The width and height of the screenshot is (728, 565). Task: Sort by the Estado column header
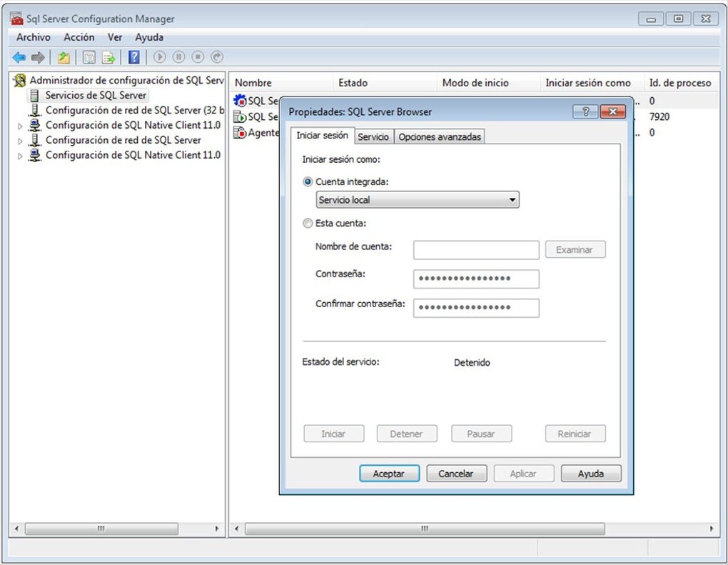tap(385, 83)
